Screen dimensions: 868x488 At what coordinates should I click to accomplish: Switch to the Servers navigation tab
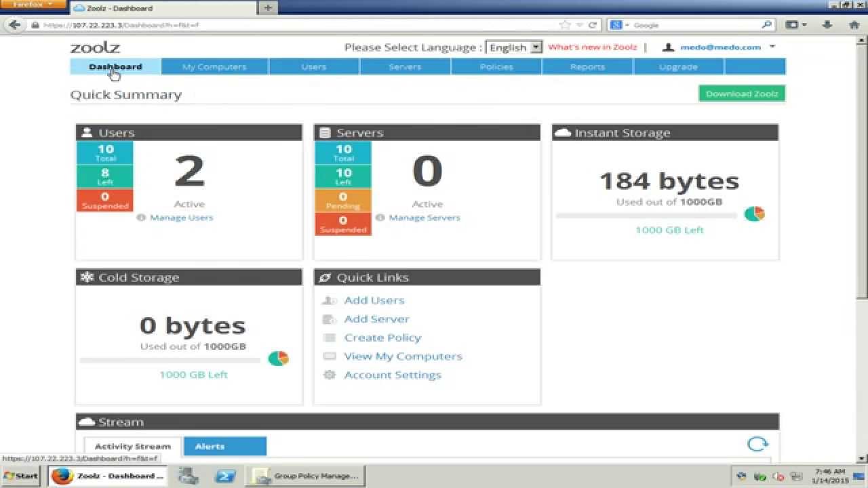pos(406,66)
